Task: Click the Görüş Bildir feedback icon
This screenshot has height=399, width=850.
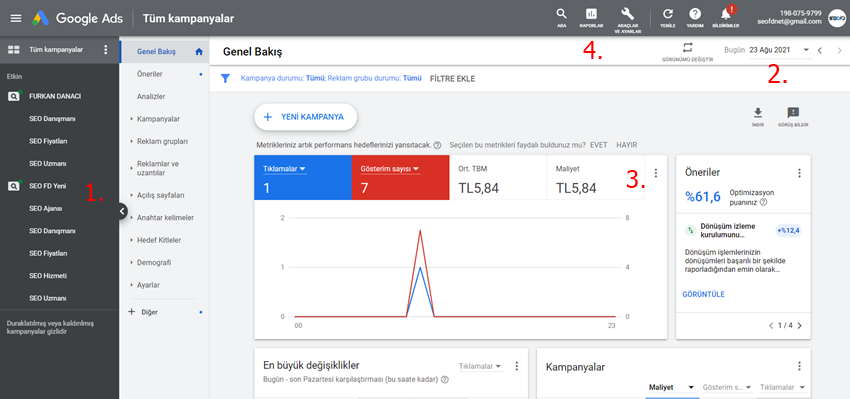Action: 793,112
